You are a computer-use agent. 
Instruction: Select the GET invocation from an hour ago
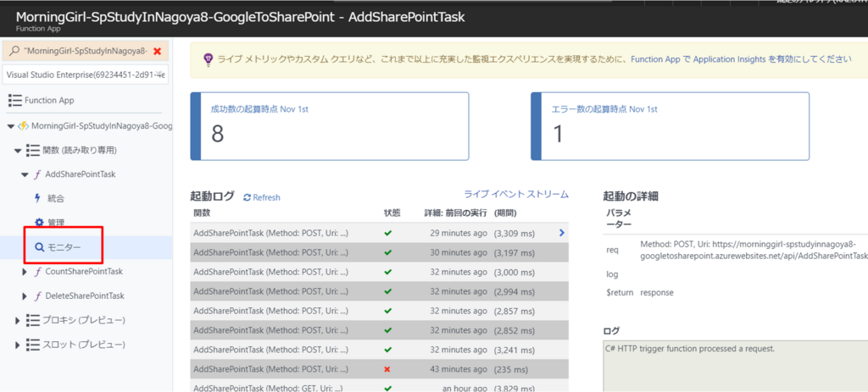(x=379, y=385)
